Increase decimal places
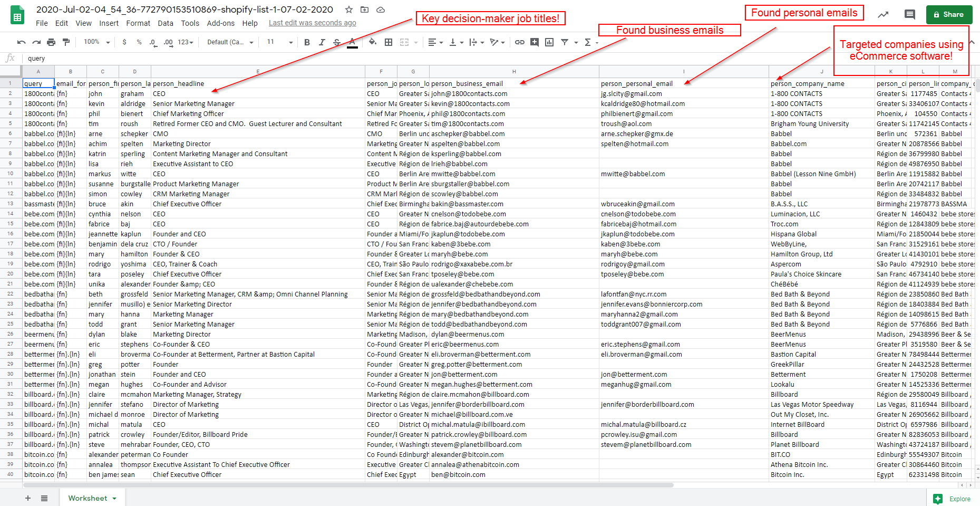Screen dimensions: 980x506 pyautogui.click(x=168, y=42)
